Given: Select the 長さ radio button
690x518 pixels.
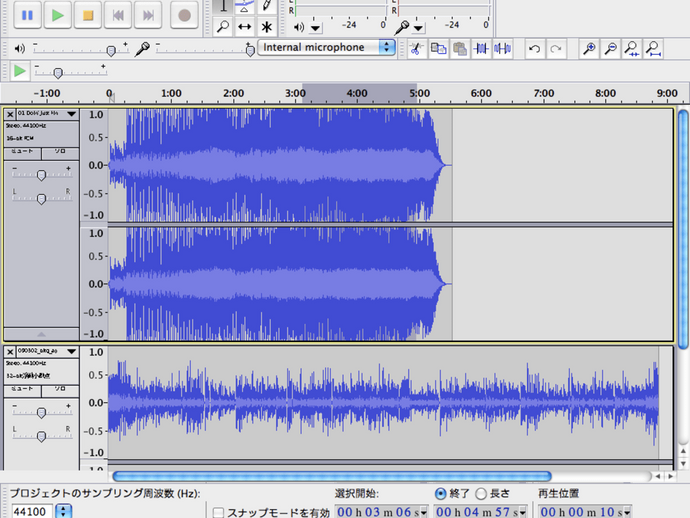Looking at the screenshot, I should click(481, 493).
